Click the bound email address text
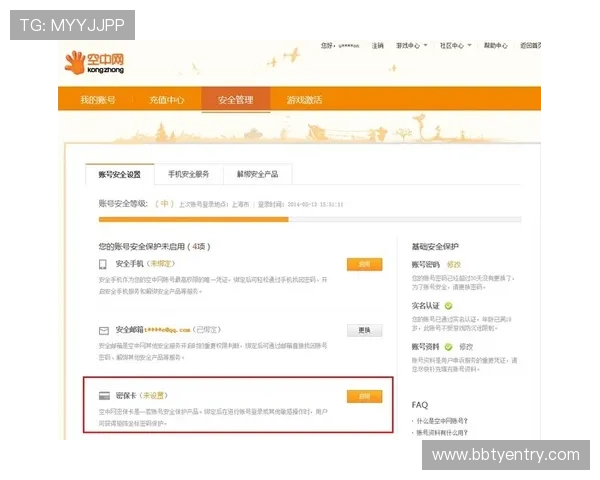 pos(167,330)
